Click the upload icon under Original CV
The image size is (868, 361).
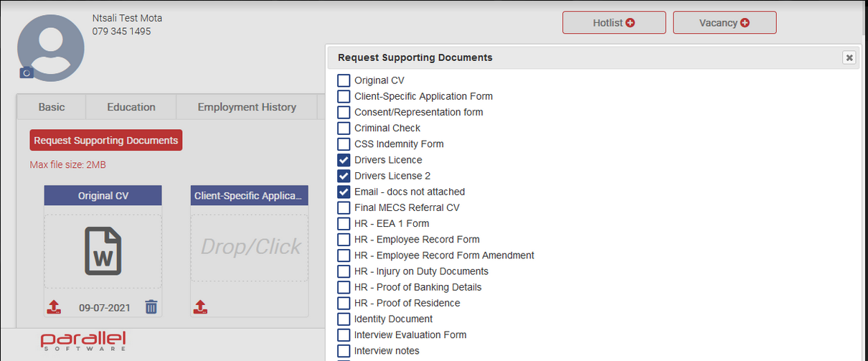tap(54, 307)
